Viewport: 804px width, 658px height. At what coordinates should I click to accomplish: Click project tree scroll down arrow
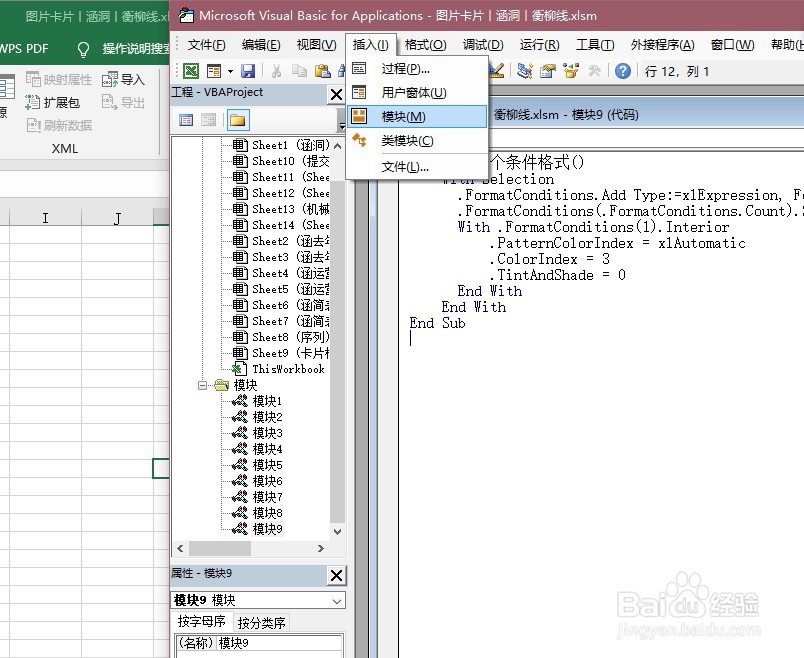coord(337,531)
